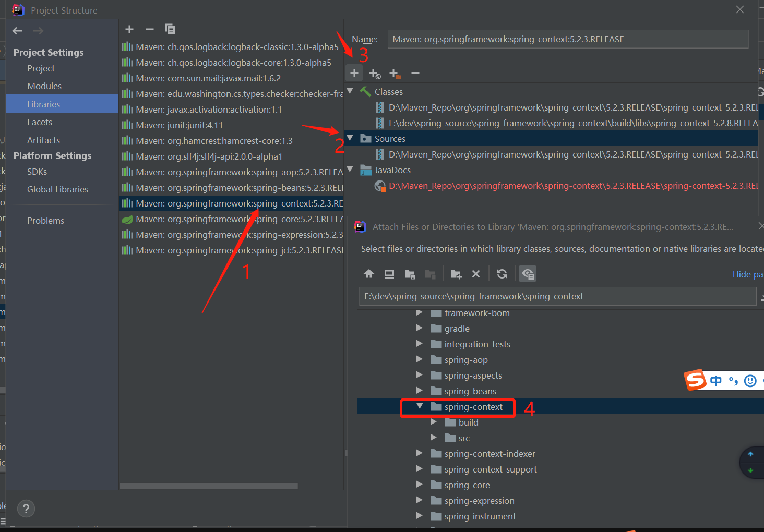Create a new folder in chooser

456,274
